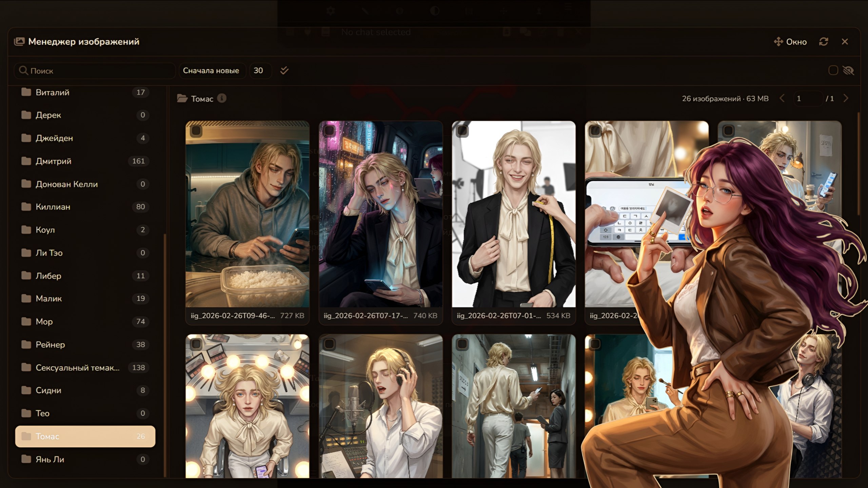Click the Менеджер изображений title text
868x488 pixels.
(x=84, y=42)
